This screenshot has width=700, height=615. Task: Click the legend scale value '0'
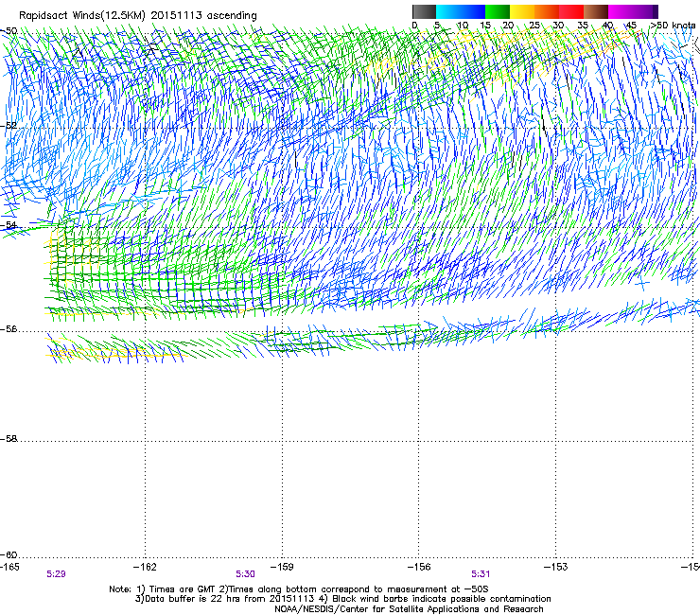click(x=414, y=26)
